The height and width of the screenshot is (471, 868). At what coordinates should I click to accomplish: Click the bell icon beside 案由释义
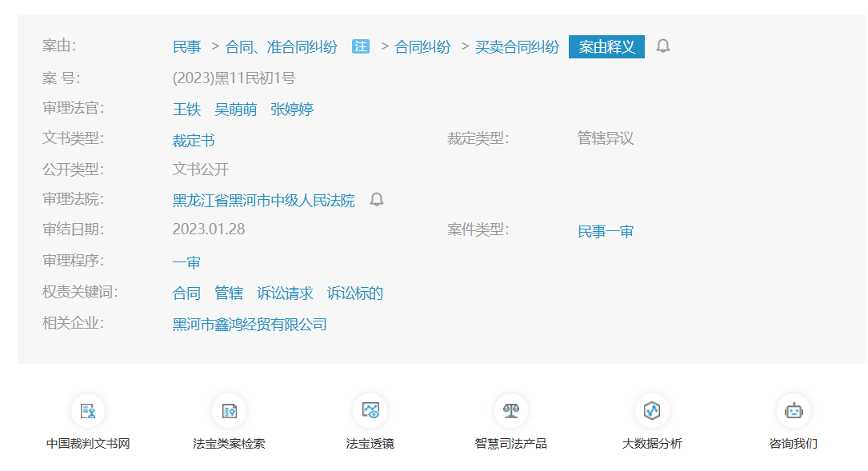[662, 46]
